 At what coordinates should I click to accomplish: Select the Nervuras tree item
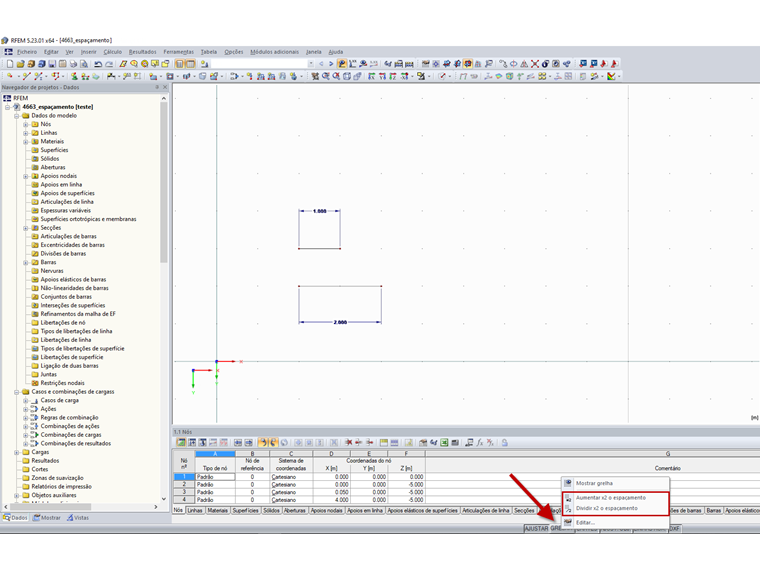tap(52, 271)
